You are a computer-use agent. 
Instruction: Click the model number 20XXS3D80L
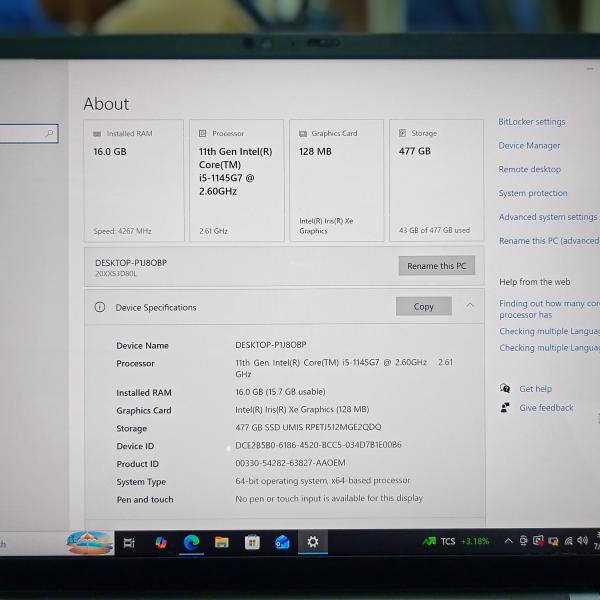tap(116, 274)
